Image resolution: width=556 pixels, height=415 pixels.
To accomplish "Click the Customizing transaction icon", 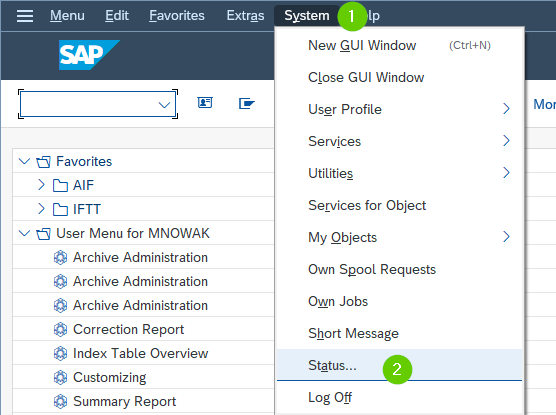I will 60,377.
